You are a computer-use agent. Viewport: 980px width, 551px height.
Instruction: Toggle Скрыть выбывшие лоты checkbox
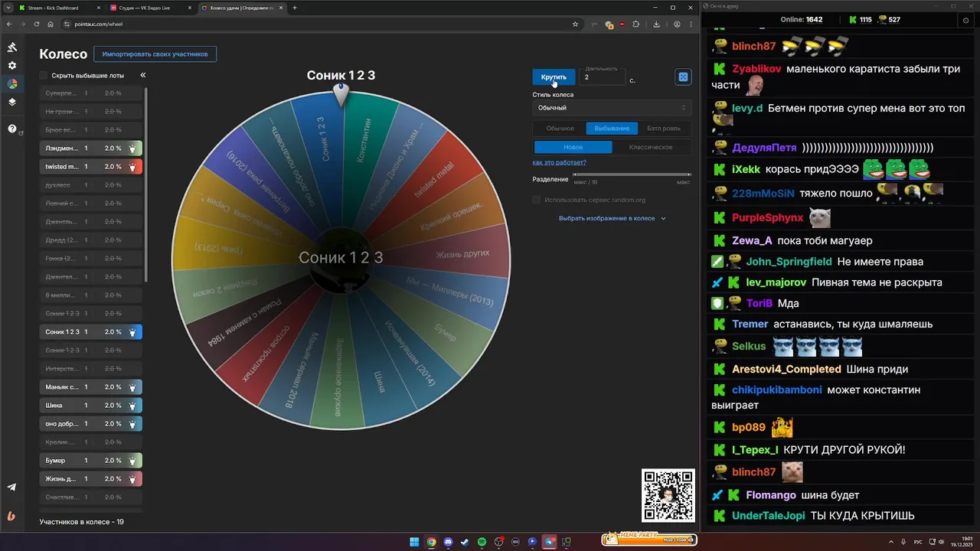[44, 75]
